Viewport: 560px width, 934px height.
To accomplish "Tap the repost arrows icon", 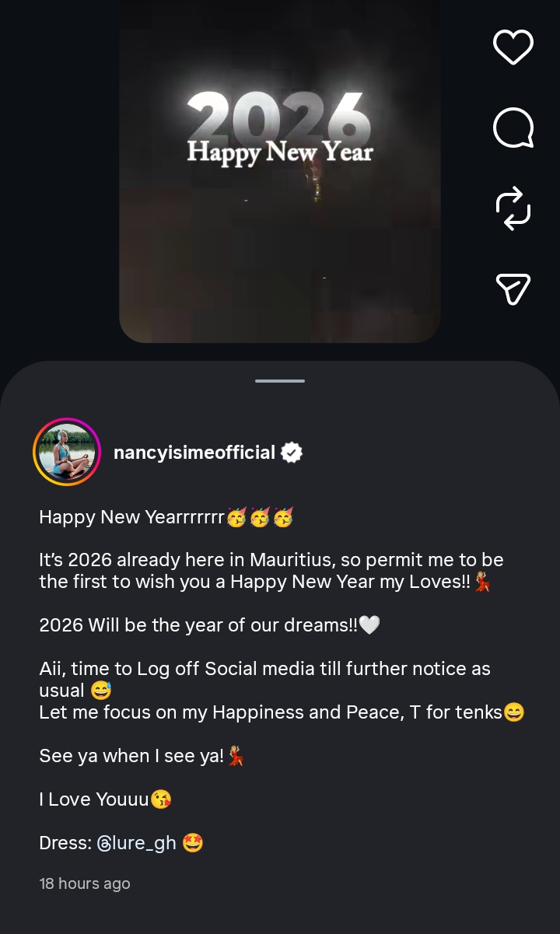I will click(513, 209).
